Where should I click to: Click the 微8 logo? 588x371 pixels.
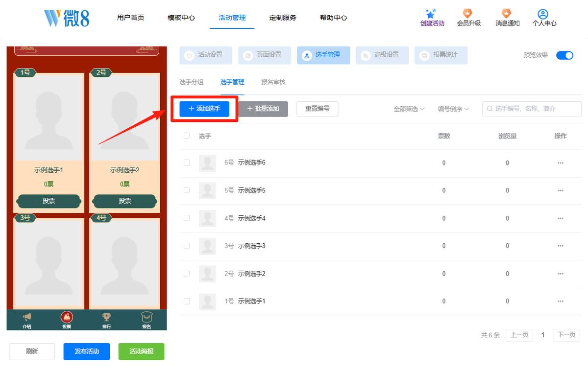pyautogui.click(x=66, y=18)
